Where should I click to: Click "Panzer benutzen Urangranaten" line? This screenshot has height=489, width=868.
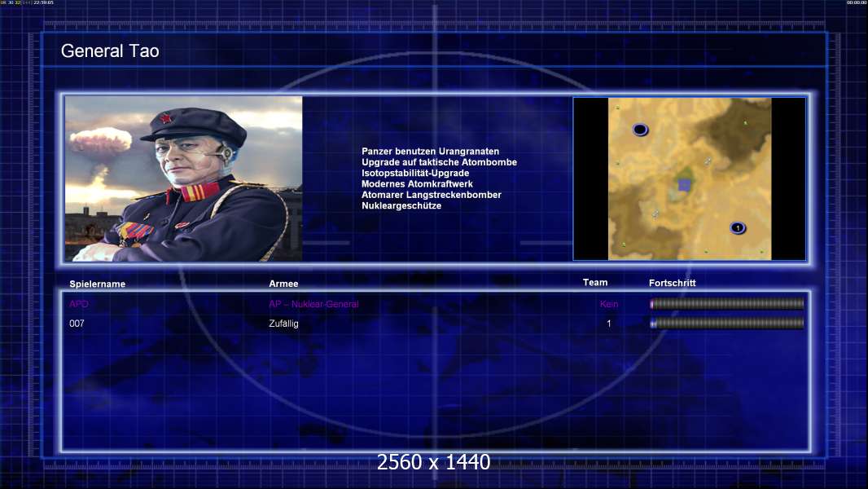(x=430, y=152)
